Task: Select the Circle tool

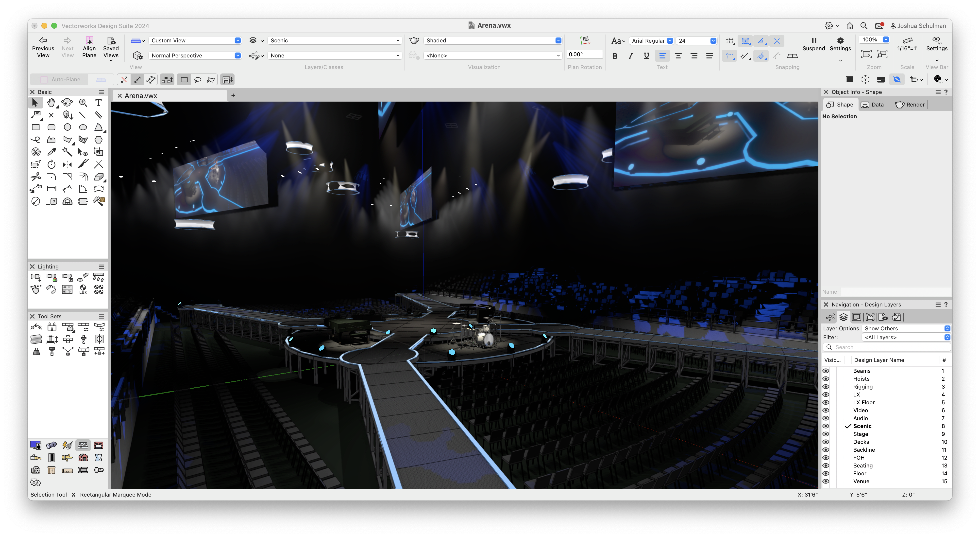Action: [x=67, y=127]
